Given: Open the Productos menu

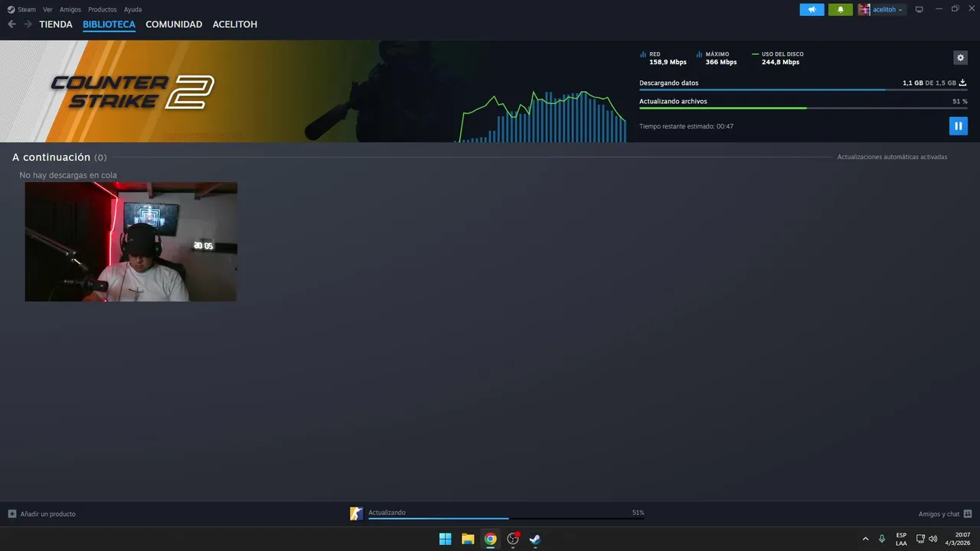Looking at the screenshot, I should (x=102, y=9).
